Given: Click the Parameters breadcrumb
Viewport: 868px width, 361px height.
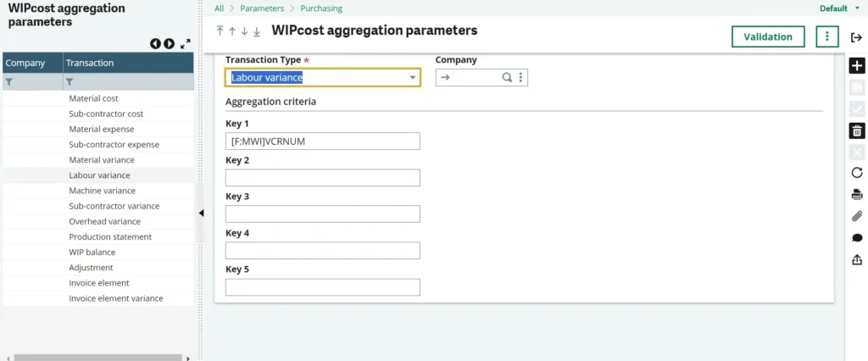Looking at the screenshot, I should 262,8.
